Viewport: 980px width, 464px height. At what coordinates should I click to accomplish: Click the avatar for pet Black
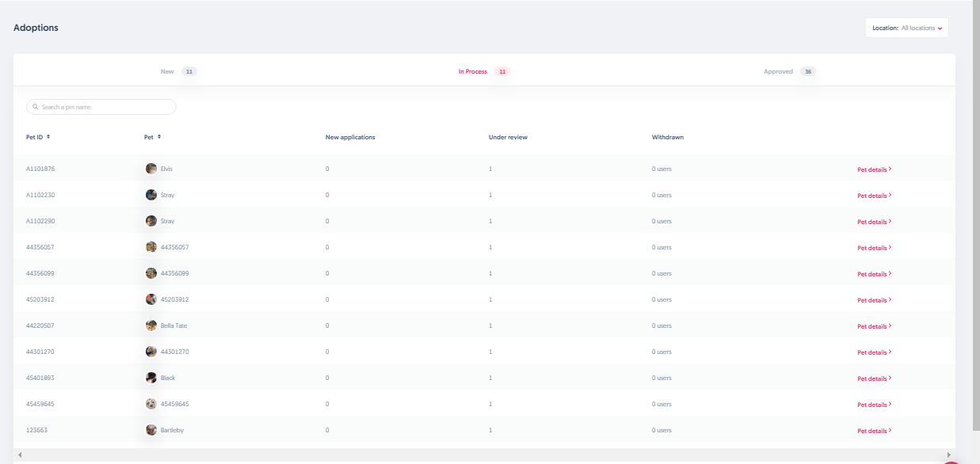tap(151, 378)
